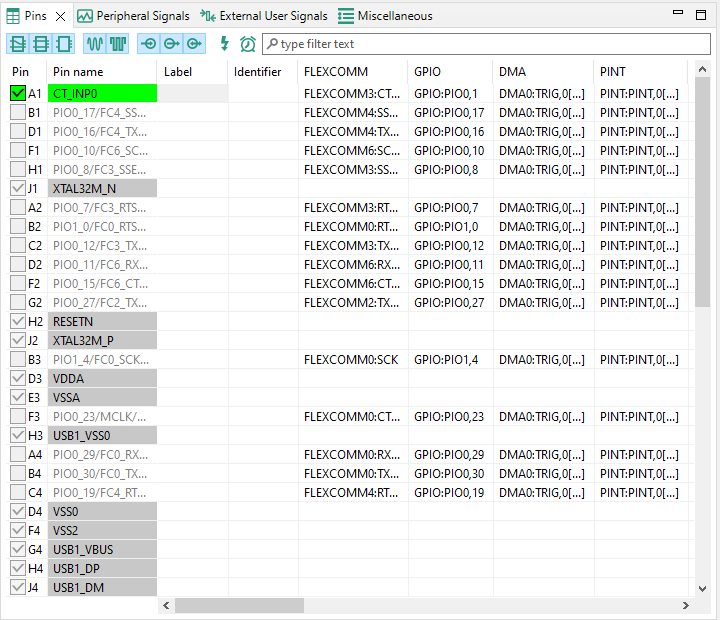The height and width of the screenshot is (620, 720).
Task: Sort by the Pin name column header
Action: [x=102, y=72]
